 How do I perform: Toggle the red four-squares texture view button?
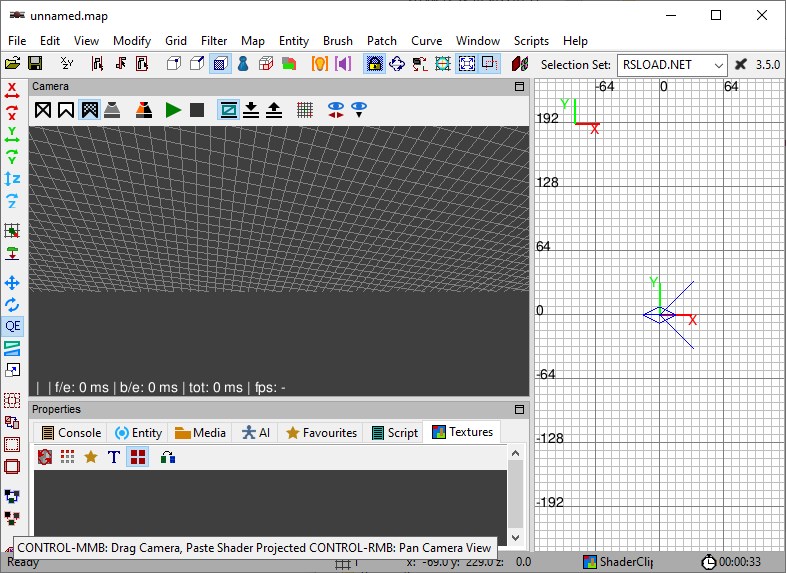coord(138,457)
